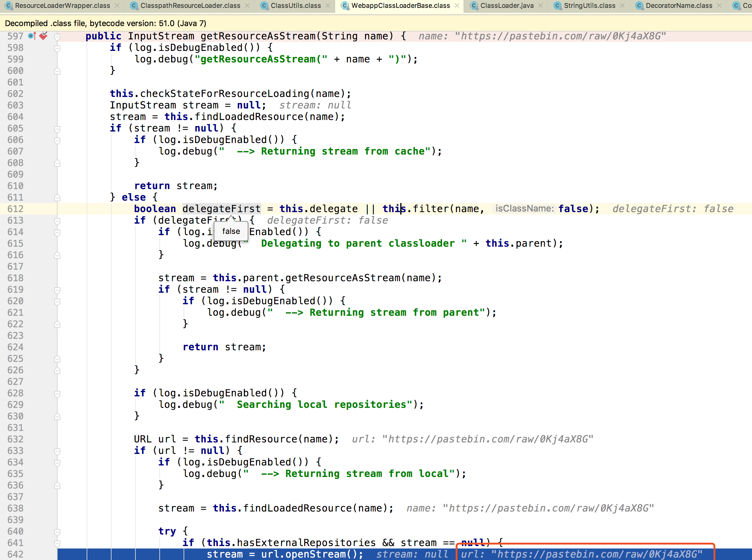This screenshot has width=752, height=560.
Task: Open the ClassUtils.class tab
Action: [295, 6]
